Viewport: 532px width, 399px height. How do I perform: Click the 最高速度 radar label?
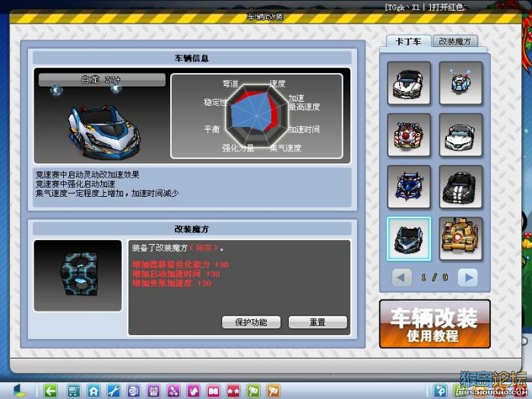click(x=304, y=107)
